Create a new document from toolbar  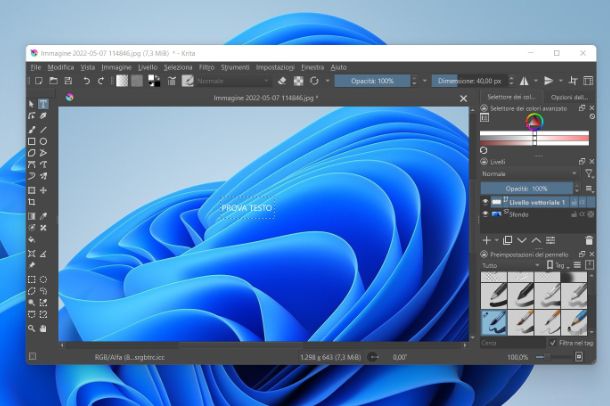[x=39, y=80]
